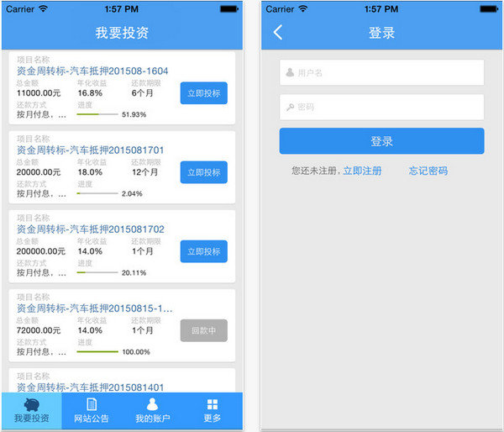This screenshot has height=432, width=504.
Task: Tap the person icon for 我的账户
Action: pos(152,404)
